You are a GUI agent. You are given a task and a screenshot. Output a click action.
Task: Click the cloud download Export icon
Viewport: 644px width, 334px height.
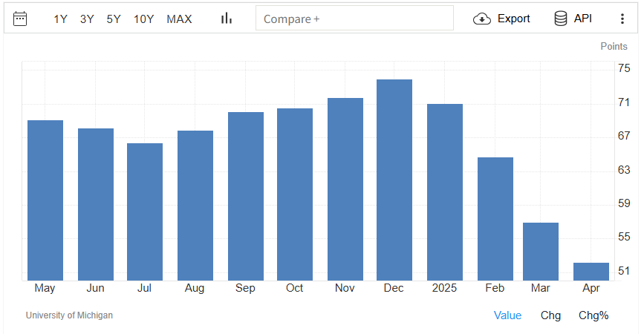click(483, 19)
